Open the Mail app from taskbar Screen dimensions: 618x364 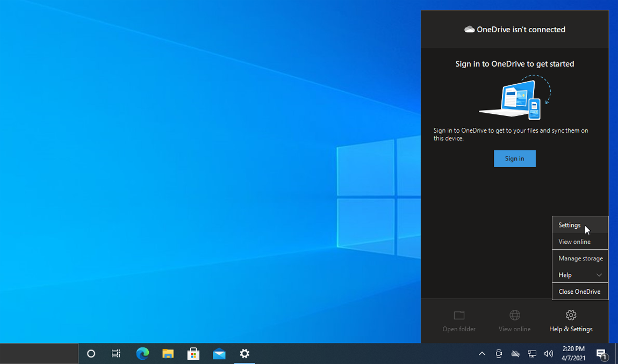tap(219, 353)
